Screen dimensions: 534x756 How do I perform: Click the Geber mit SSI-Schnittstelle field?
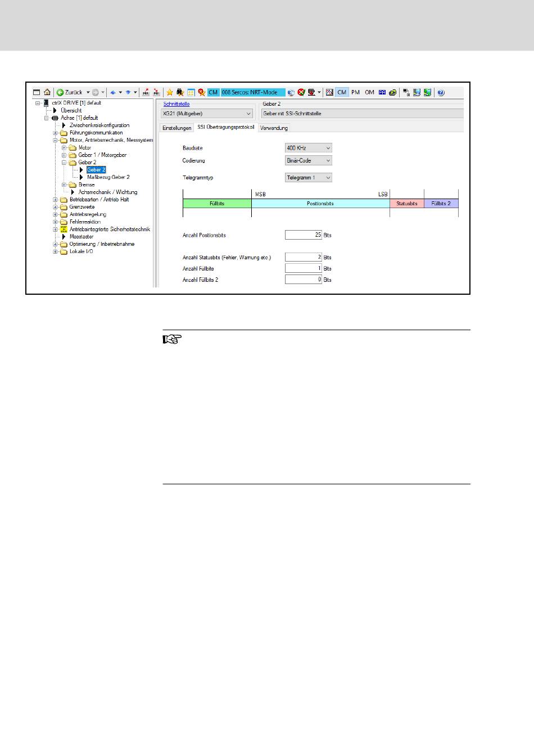pyautogui.click(x=363, y=114)
